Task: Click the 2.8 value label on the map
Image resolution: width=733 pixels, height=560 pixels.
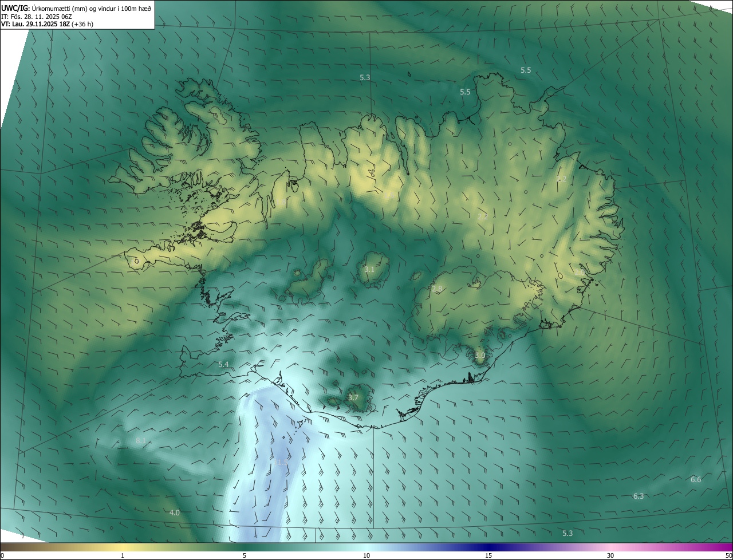Action: point(437,289)
